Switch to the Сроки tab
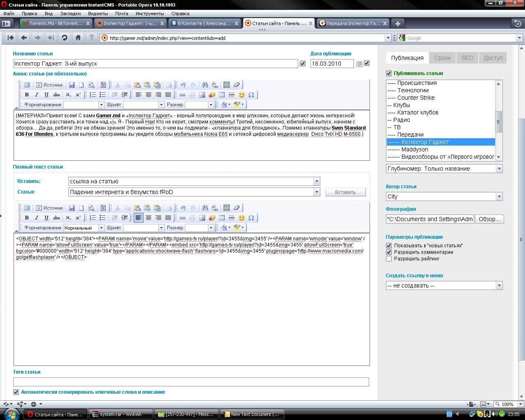 [x=442, y=58]
